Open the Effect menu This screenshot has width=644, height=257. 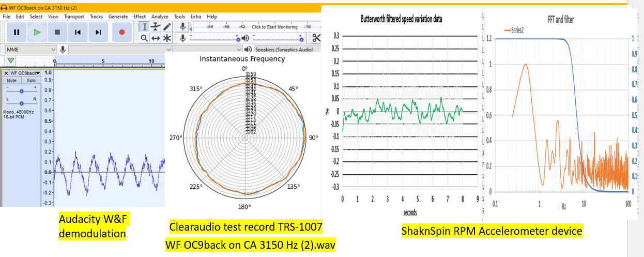(140, 17)
